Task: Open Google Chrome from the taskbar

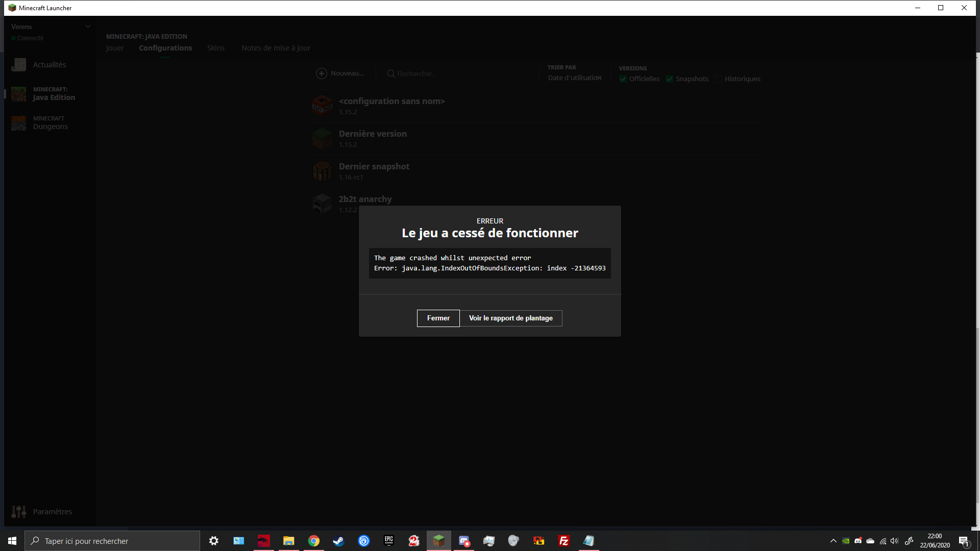Action: tap(314, 541)
